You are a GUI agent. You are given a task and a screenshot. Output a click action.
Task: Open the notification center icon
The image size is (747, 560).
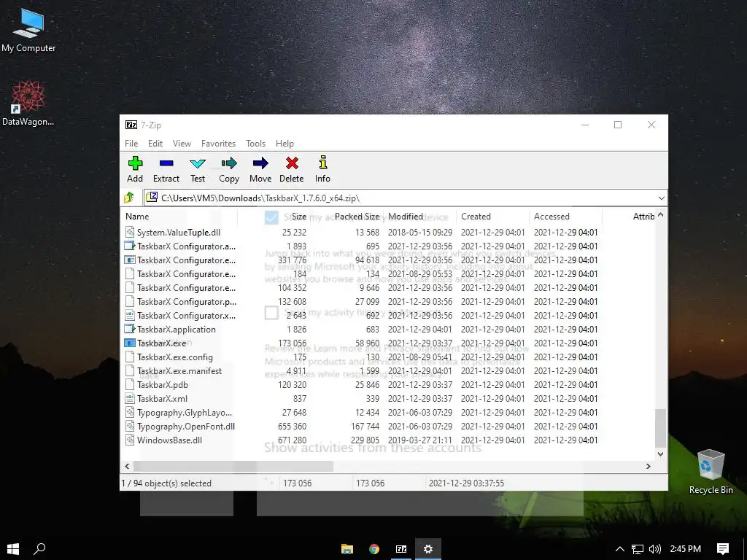click(723, 549)
